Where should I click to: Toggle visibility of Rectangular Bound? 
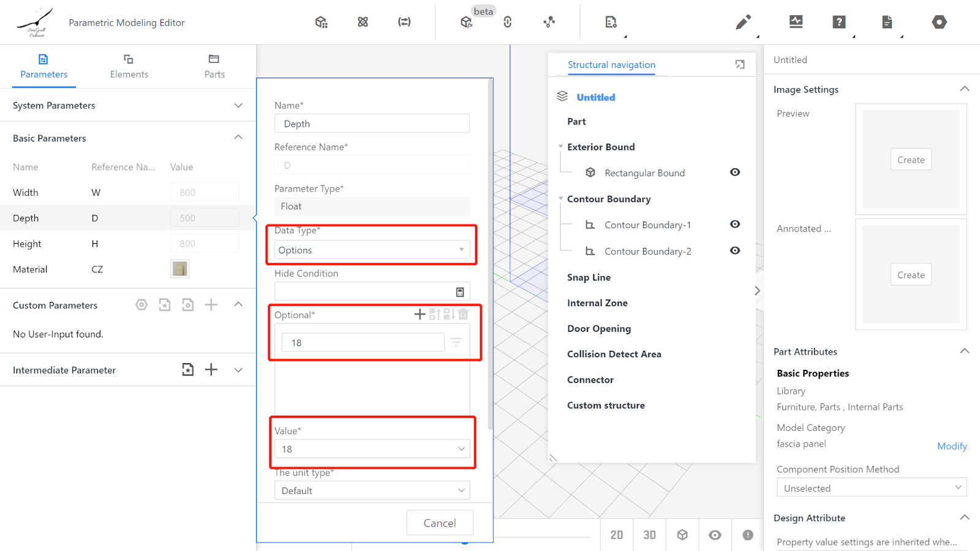pos(735,172)
